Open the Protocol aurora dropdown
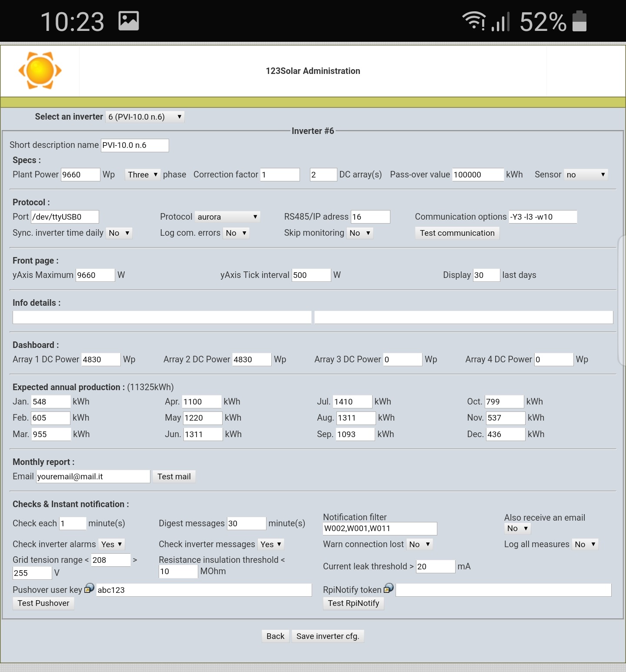The width and height of the screenshot is (626, 672). [227, 217]
